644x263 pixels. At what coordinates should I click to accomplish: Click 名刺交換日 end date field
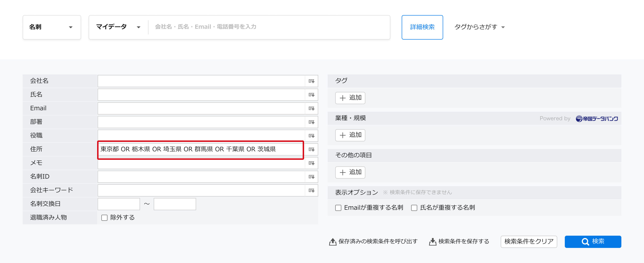[x=175, y=204]
